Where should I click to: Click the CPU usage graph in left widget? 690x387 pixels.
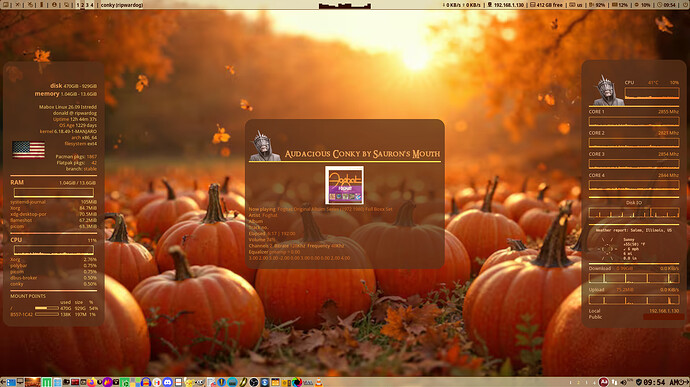pos(54,250)
